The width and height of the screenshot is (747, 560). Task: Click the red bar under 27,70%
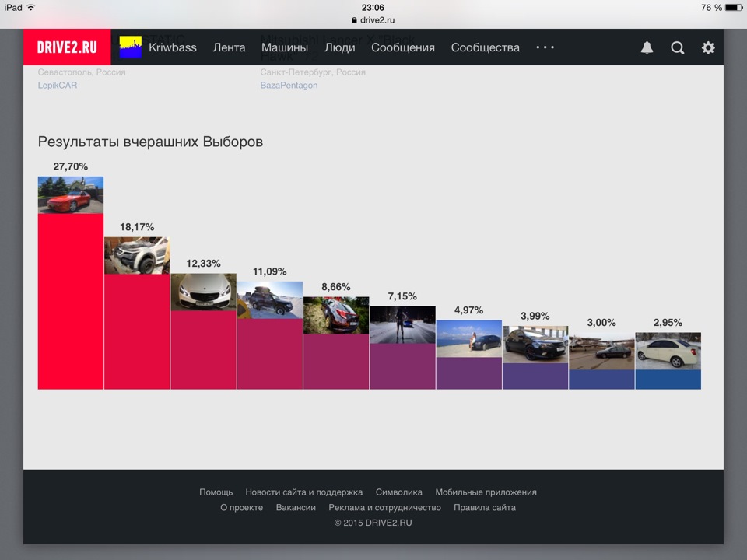71,301
